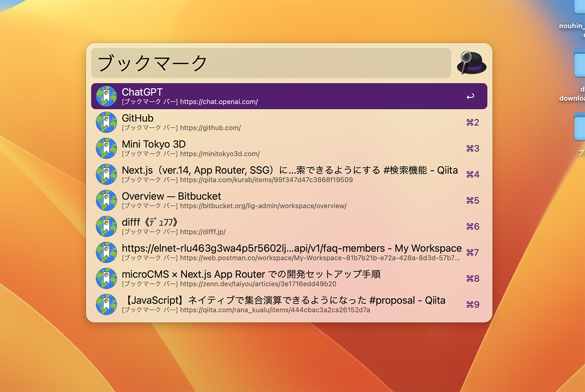Select the download desktop folder icon

click(x=580, y=65)
